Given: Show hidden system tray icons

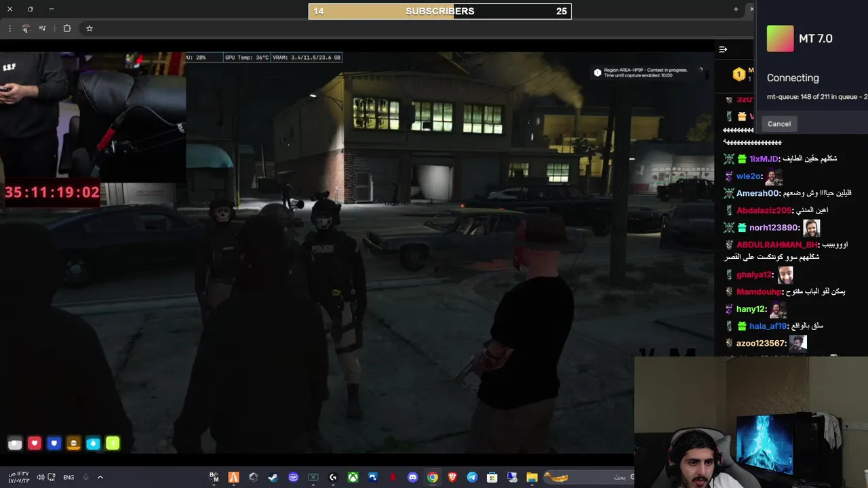Looking at the screenshot, I should [x=100, y=477].
